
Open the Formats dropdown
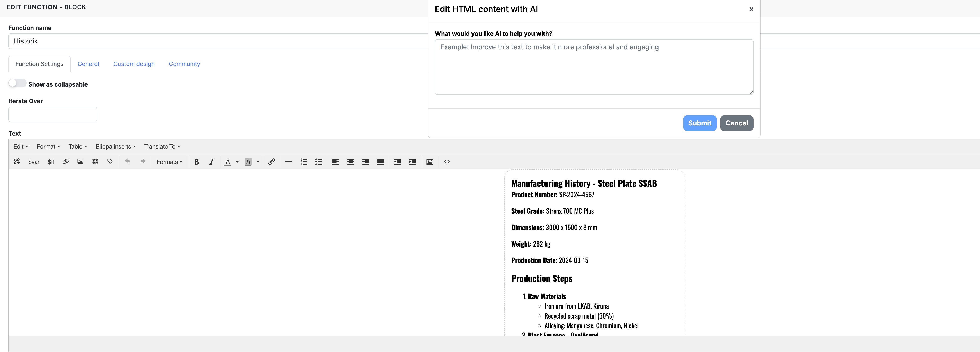tap(169, 162)
